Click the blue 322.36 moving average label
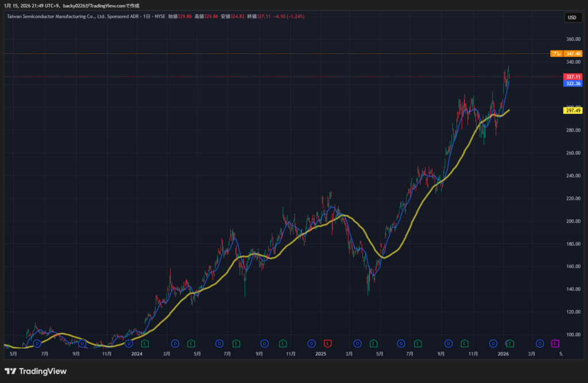Image resolution: width=588 pixels, height=383 pixels. pos(573,83)
